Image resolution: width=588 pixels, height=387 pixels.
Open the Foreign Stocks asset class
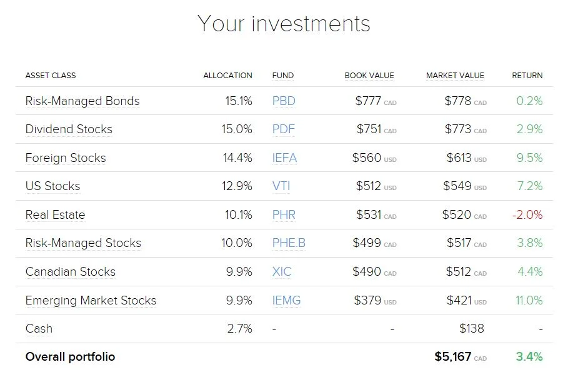[66, 158]
